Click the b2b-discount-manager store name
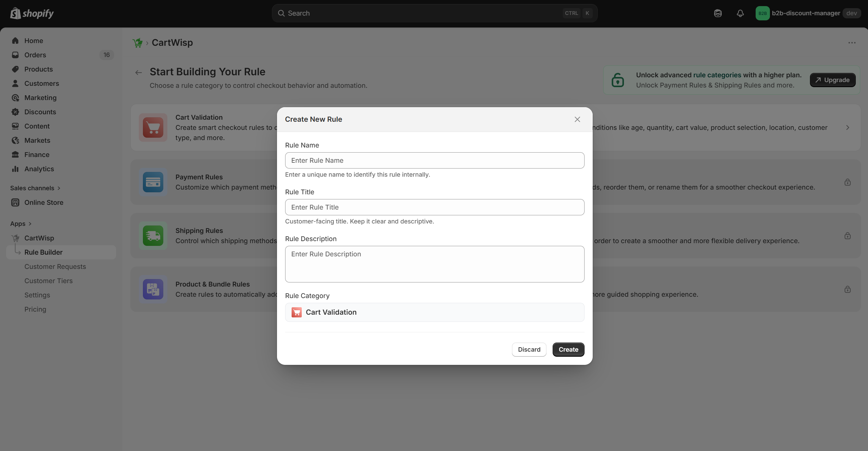The image size is (868, 451). click(806, 13)
